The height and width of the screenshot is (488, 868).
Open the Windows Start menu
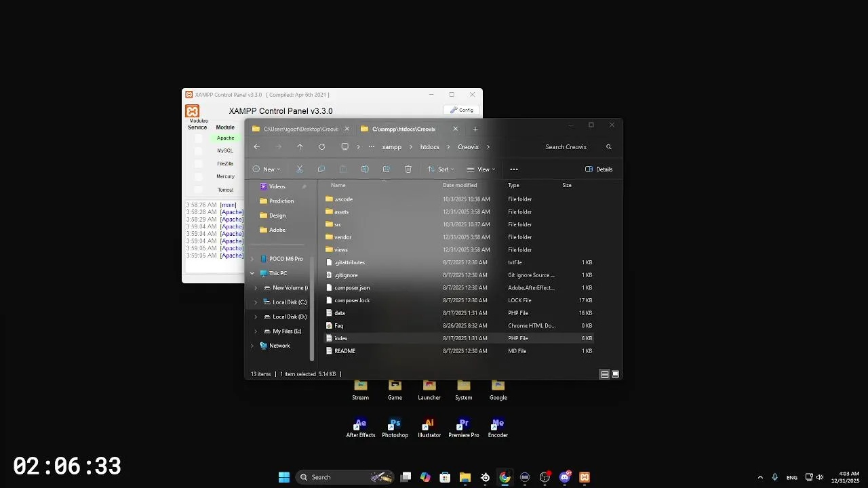pyautogui.click(x=284, y=477)
